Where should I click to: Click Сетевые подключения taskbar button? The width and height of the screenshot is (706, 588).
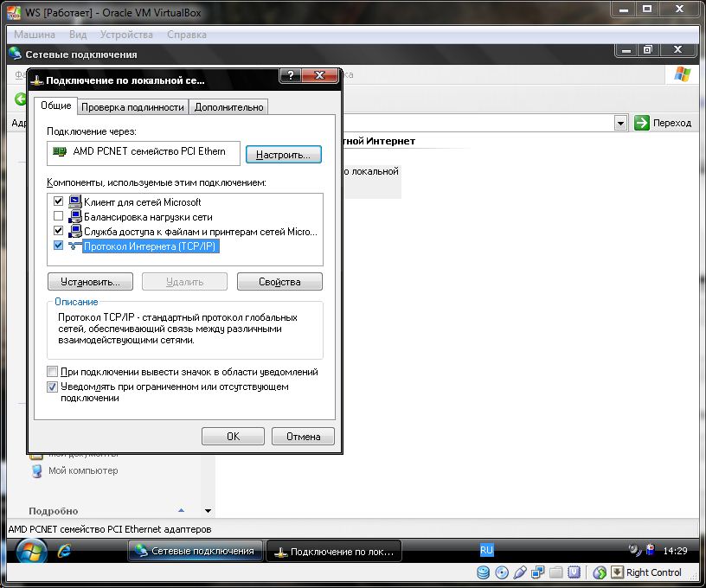196,551
